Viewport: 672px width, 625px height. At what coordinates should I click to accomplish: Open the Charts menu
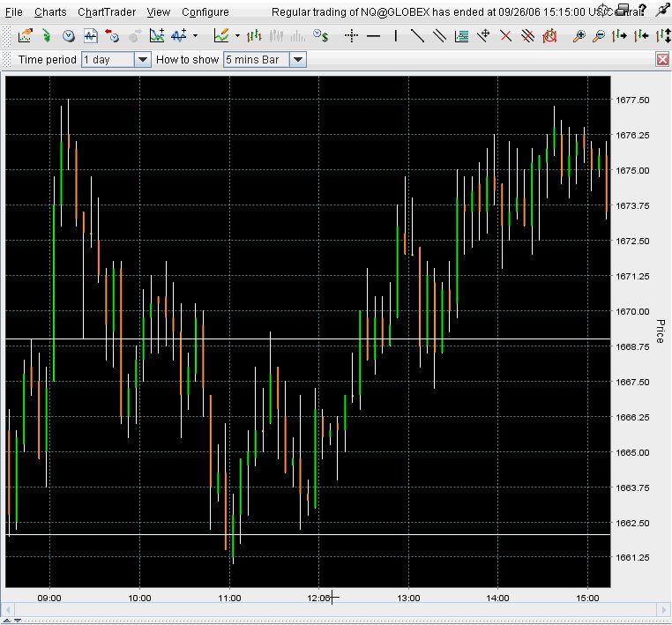(50, 12)
